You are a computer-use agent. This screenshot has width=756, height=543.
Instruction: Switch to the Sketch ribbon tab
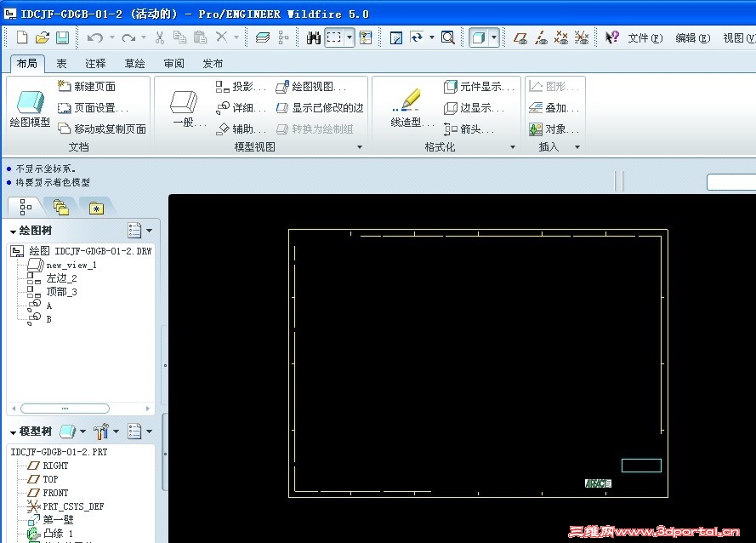tap(134, 63)
